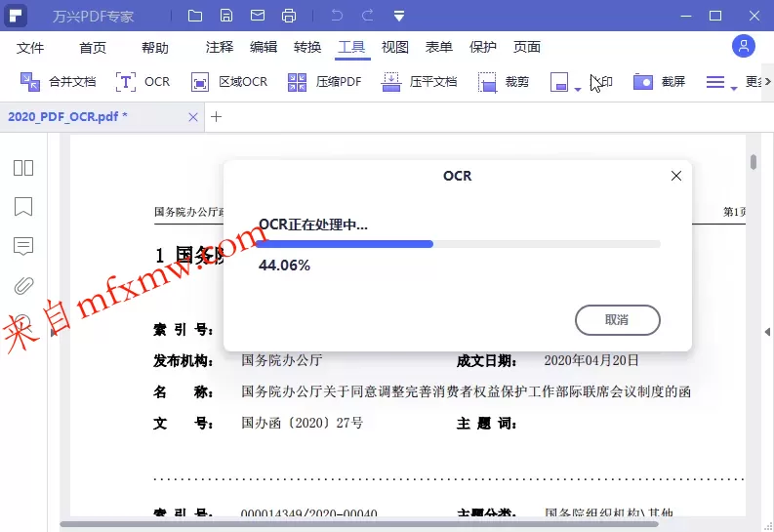Viewport: 774px width, 532px height.
Task: Choose 压平文档 flatten document tool
Action: coord(419,81)
